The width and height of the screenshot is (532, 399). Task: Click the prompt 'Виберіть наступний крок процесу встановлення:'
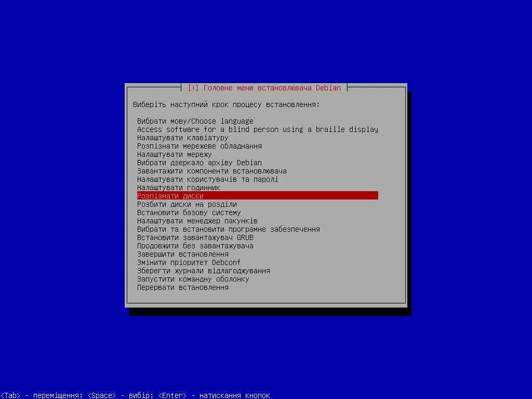[227, 104]
